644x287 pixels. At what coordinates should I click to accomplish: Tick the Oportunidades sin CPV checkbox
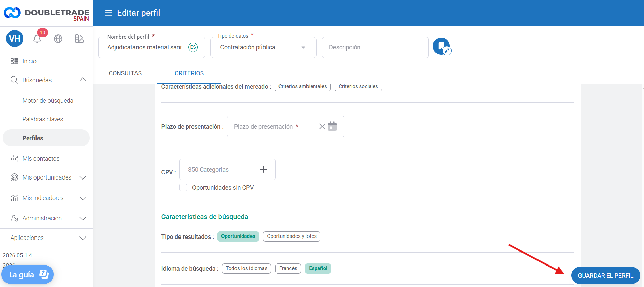[x=183, y=188]
